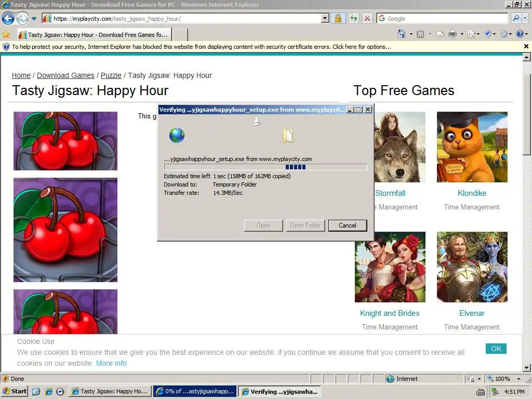Follow the Puzzle breadcrumb link
532x399 pixels.
click(x=111, y=76)
